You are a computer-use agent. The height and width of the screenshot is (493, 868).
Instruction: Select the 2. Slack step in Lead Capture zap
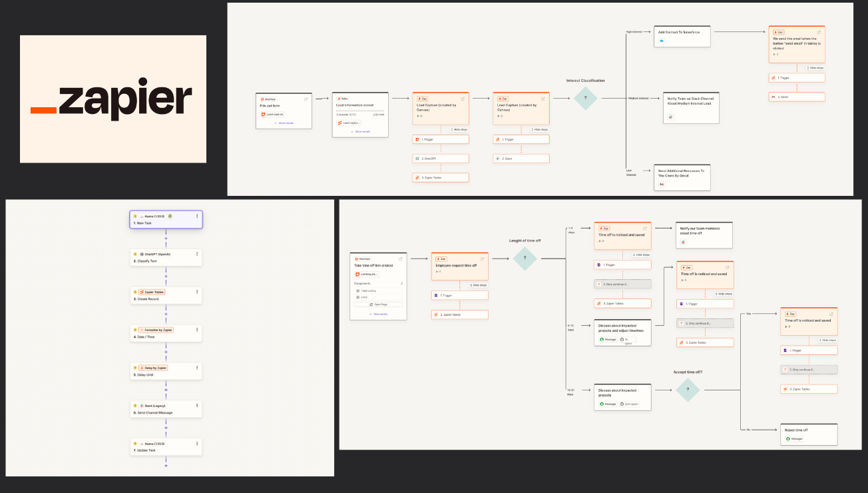coord(521,159)
